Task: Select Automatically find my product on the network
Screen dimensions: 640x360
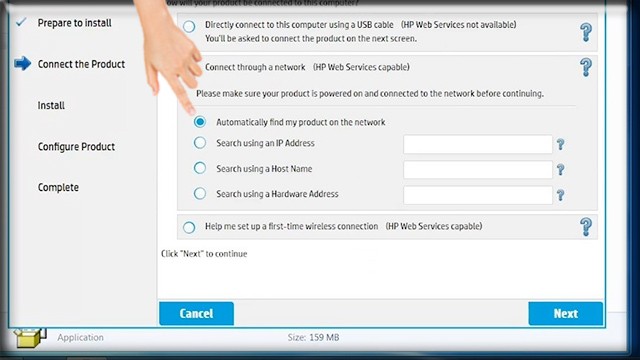Action: point(200,122)
